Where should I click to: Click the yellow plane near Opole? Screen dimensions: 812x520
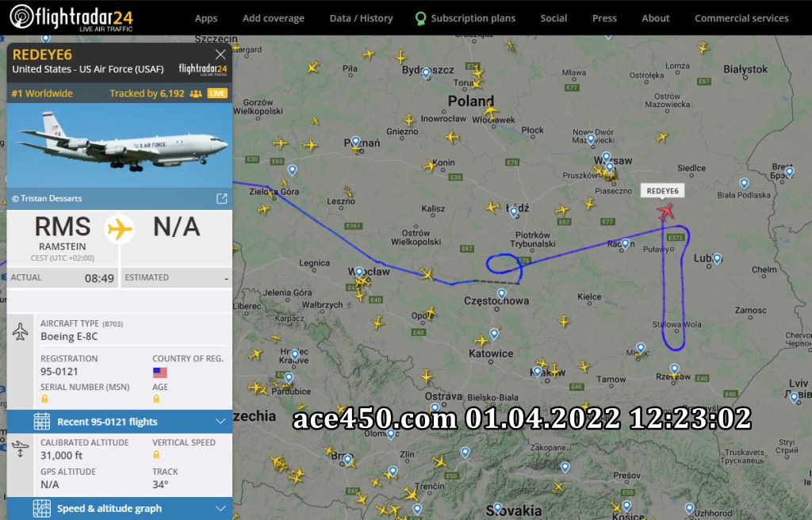(x=431, y=312)
